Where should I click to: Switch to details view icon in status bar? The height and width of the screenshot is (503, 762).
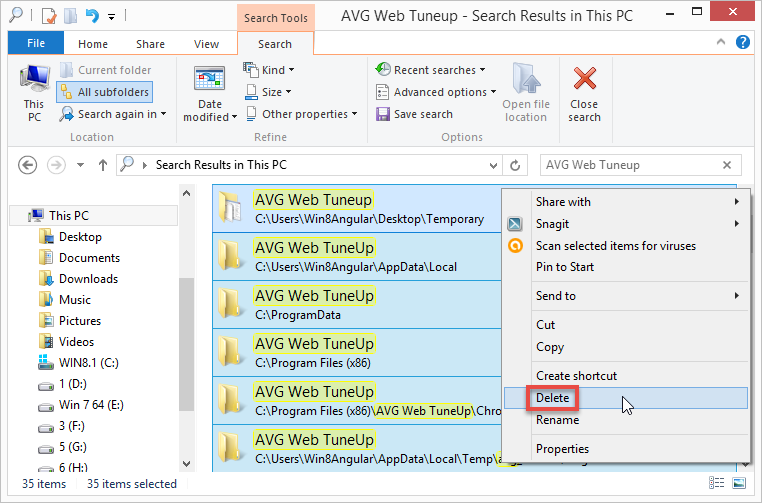[716, 483]
